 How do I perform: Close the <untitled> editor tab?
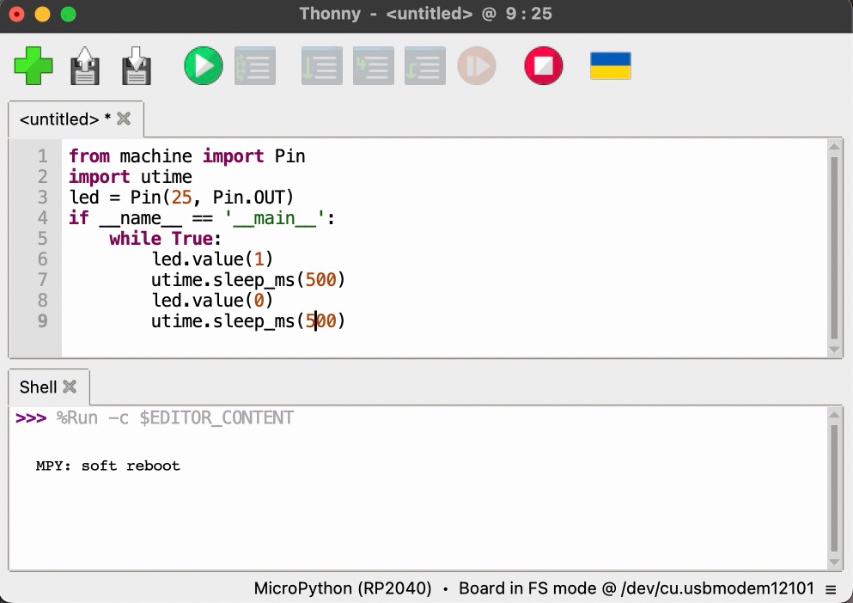click(x=124, y=119)
